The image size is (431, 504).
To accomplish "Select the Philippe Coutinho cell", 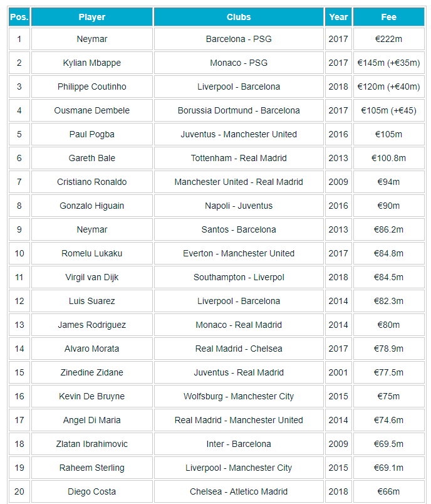I will click(92, 87).
